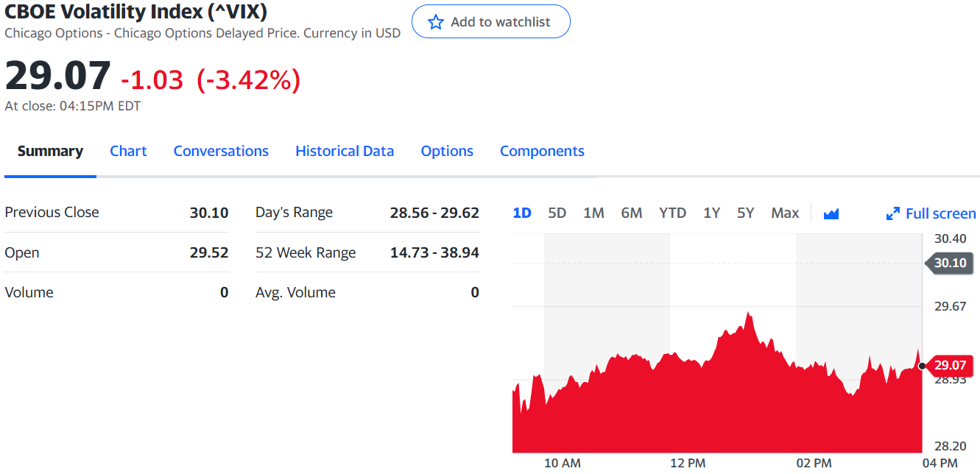980x474 pixels.
Task: Click the Day's Range value 28.56 - 29.62
Action: (x=434, y=213)
